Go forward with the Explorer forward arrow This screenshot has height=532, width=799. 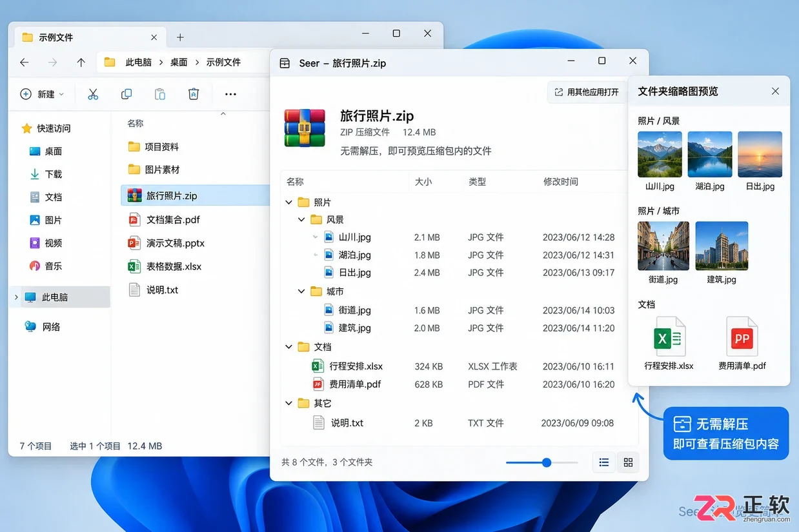pyautogui.click(x=53, y=63)
